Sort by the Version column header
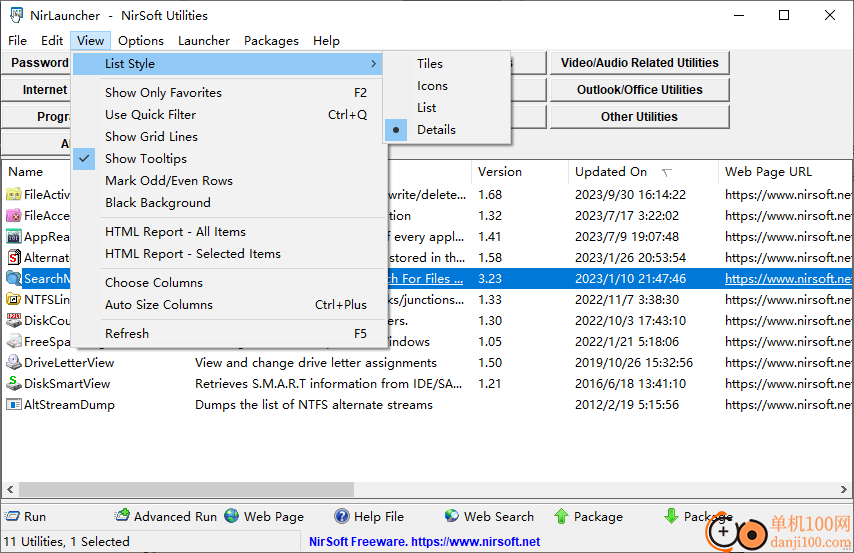Screen dimensions: 854x553 click(520, 172)
